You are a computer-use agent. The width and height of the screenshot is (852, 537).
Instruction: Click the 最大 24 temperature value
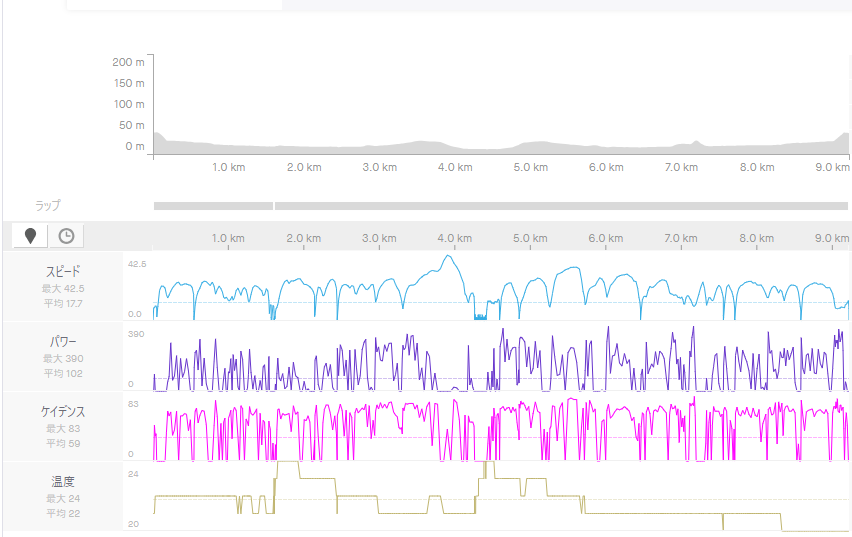click(x=63, y=499)
